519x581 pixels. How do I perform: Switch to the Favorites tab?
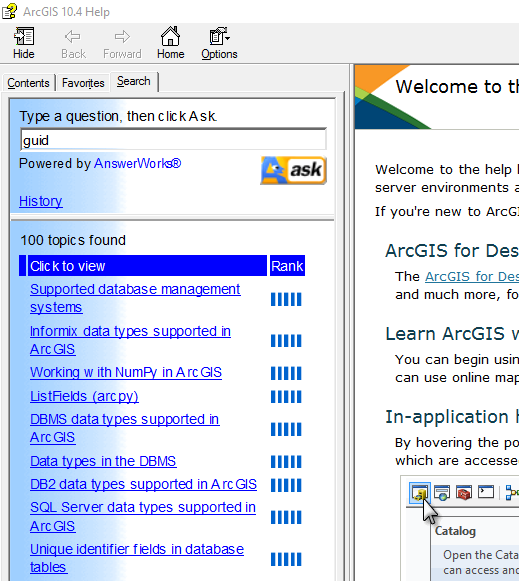pos(83,83)
